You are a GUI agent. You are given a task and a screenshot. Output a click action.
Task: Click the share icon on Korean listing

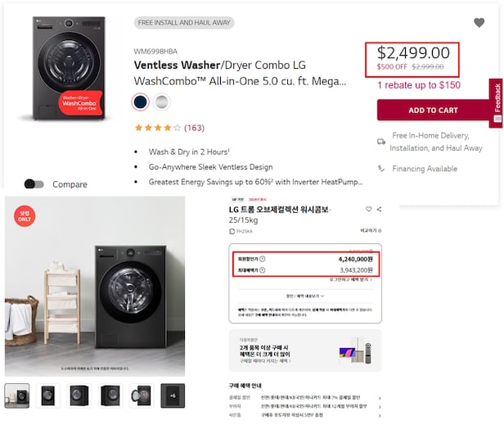(379, 210)
